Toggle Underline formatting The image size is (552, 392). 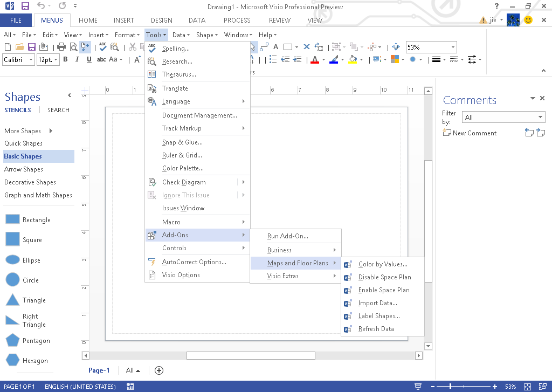point(89,59)
